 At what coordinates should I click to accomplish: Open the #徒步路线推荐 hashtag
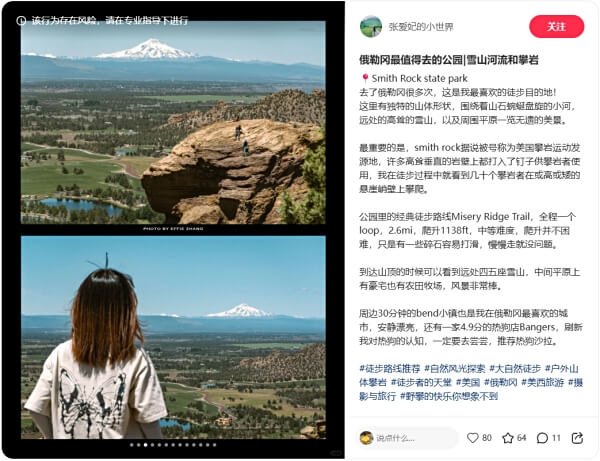390,369
